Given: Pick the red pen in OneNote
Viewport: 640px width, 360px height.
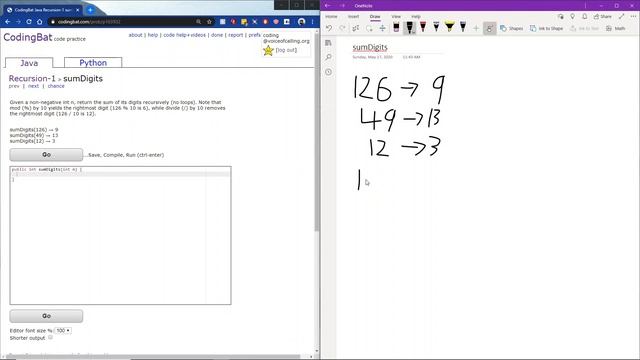Looking at the screenshot, I should tap(423, 28).
